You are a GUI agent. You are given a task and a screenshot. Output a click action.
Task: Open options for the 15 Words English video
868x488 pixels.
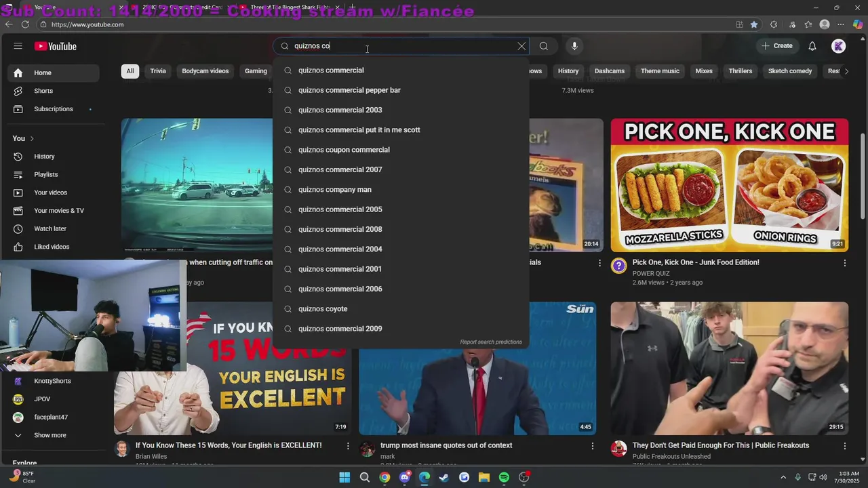[348, 446]
